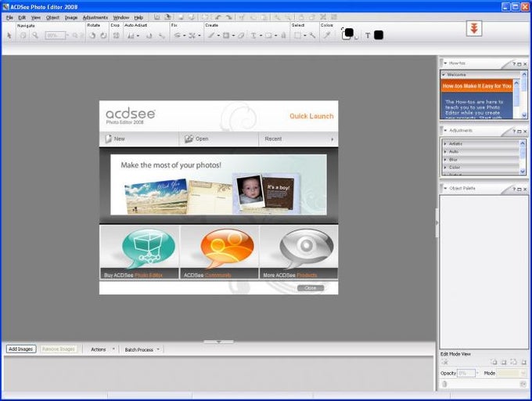Viewport: 532px width, 401px height.
Task: Click the text black color swatch beside T
Action: coord(379,35)
